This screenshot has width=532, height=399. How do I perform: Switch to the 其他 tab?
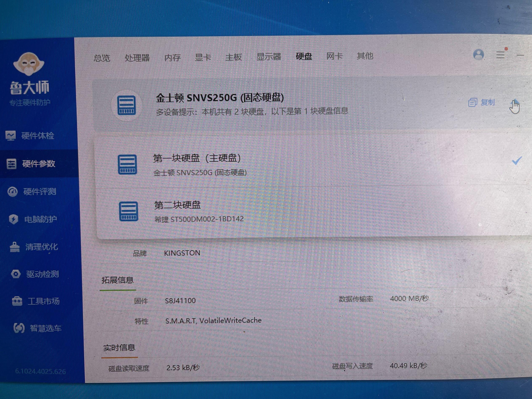click(365, 56)
